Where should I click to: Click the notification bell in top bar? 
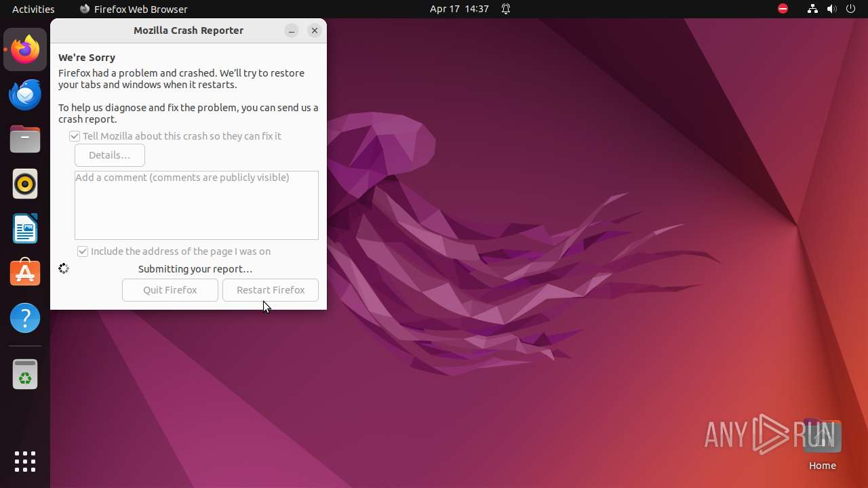click(x=506, y=9)
